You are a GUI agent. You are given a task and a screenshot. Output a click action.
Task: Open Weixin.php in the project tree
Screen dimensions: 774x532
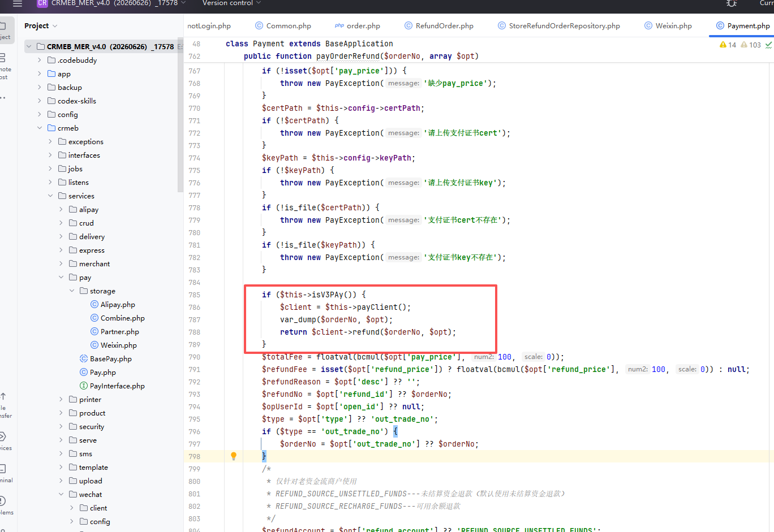tap(118, 345)
